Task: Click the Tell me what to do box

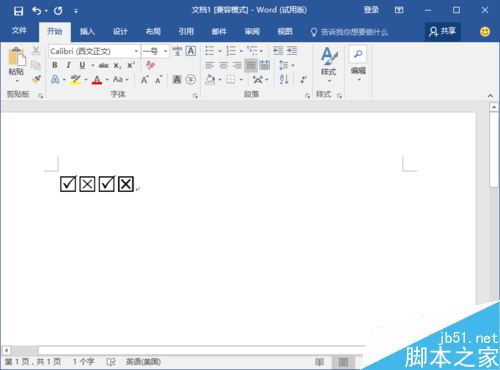Action: click(x=349, y=32)
